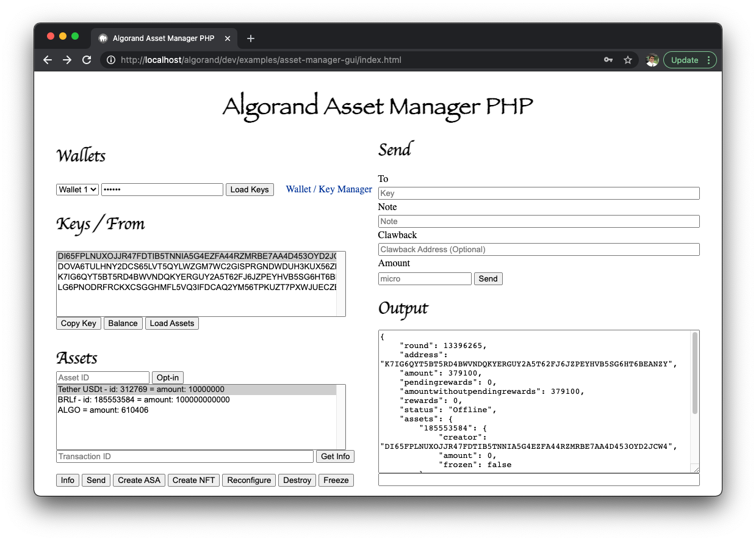Screen dimensions: 756x541
Task: View site information icon in address bar
Action: (x=111, y=60)
